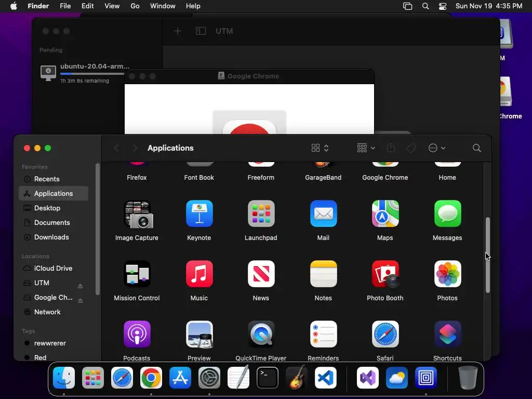This screenshot has height=399, width=532.
Task: Click the Edit Tags toolbar icon
Action: (411, 148)
